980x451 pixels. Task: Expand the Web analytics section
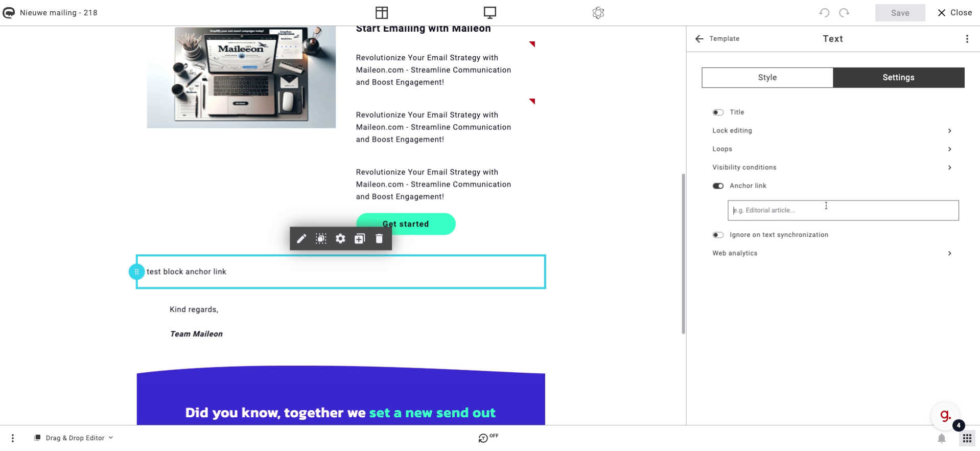[832, 254]
